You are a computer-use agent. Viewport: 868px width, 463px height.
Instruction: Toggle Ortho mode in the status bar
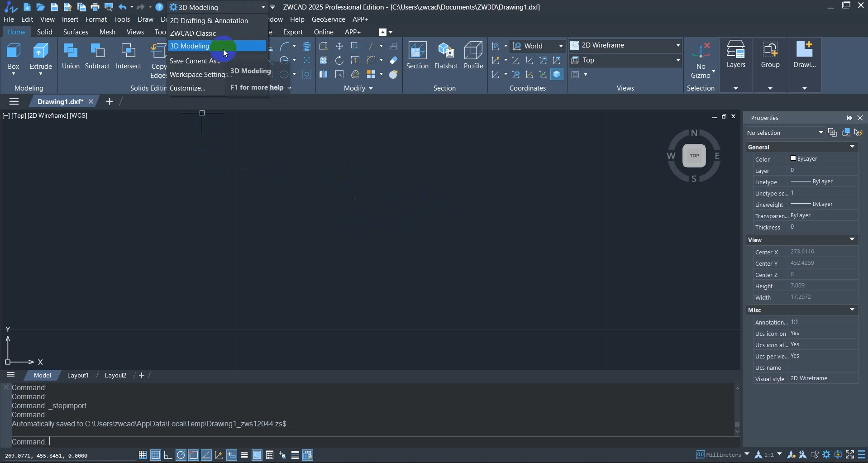tap(168, 455)
